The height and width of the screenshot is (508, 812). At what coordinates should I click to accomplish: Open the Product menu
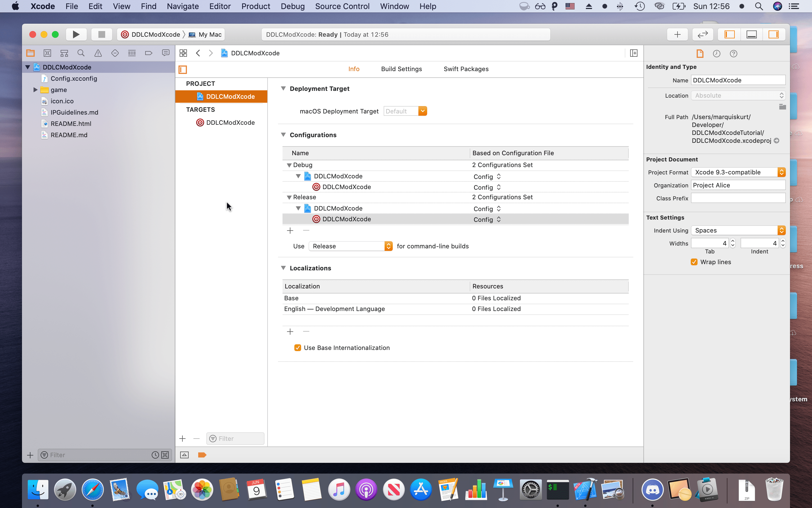[256, 6]
